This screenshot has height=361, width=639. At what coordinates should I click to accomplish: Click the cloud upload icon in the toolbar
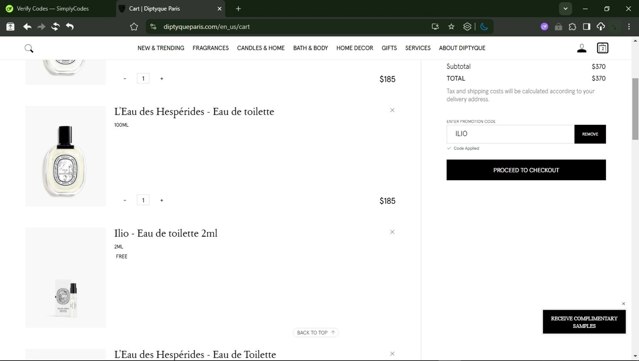[601, 26]
